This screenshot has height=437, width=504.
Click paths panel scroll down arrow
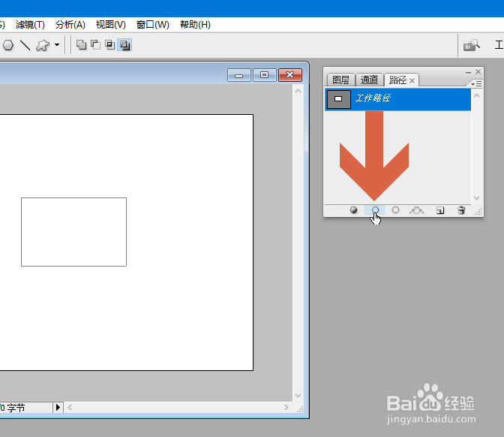[477, 198]
